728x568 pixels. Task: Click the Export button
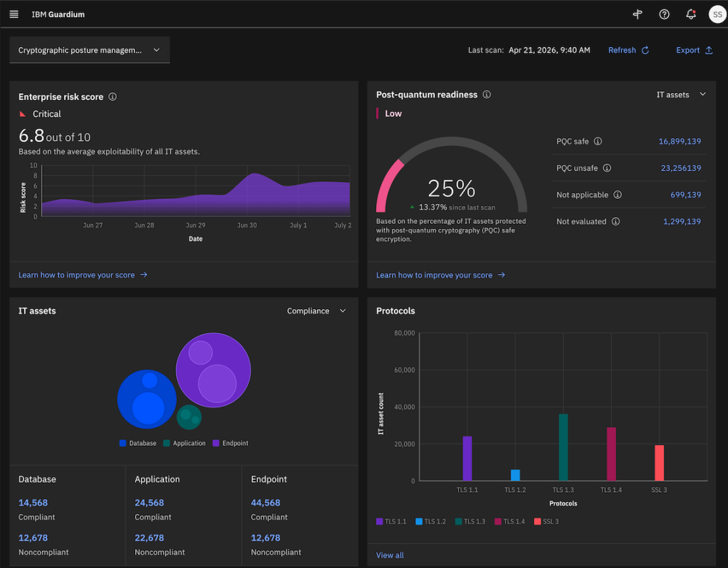[x=694, y=50]
